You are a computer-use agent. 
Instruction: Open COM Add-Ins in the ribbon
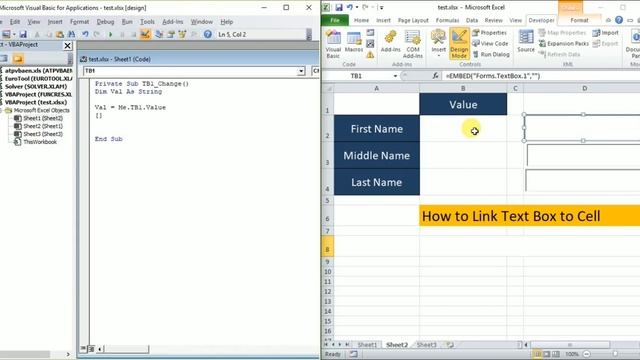pyautogui.click(x=413, y=44)
